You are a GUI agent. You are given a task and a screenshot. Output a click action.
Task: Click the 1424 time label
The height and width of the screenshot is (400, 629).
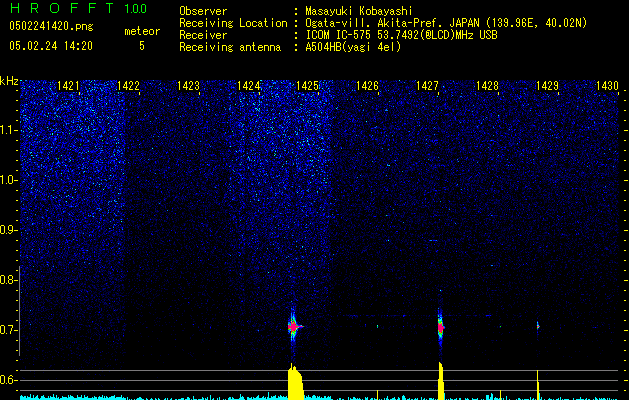click(248, 86)
